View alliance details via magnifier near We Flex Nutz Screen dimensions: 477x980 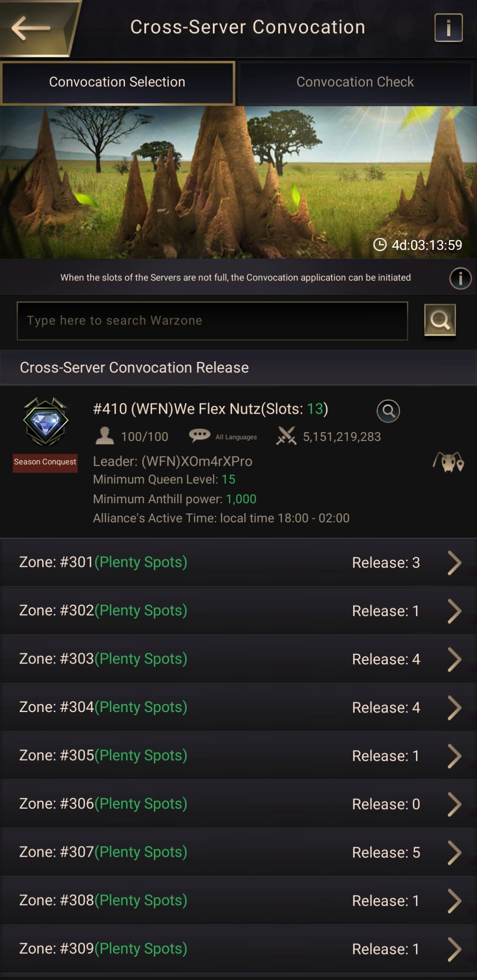coord(388,411)
